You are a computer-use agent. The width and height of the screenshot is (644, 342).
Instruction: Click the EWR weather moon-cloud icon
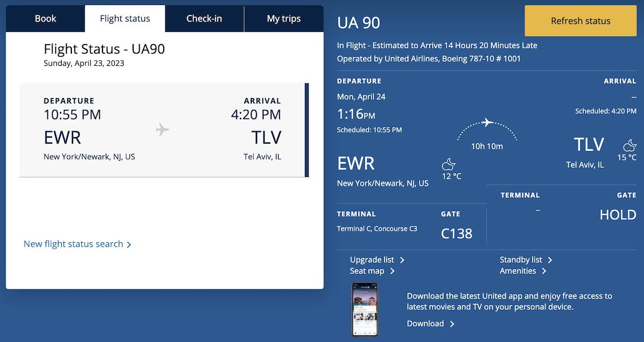click(449, 163)
